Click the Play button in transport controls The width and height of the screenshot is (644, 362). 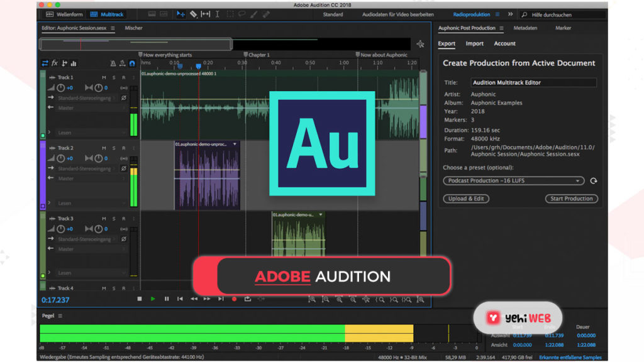click(x=153, y=299)
